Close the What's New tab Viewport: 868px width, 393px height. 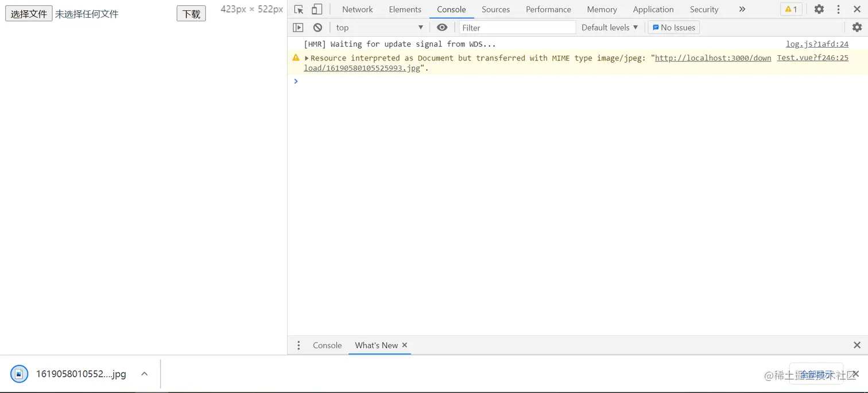pos(405,345)
